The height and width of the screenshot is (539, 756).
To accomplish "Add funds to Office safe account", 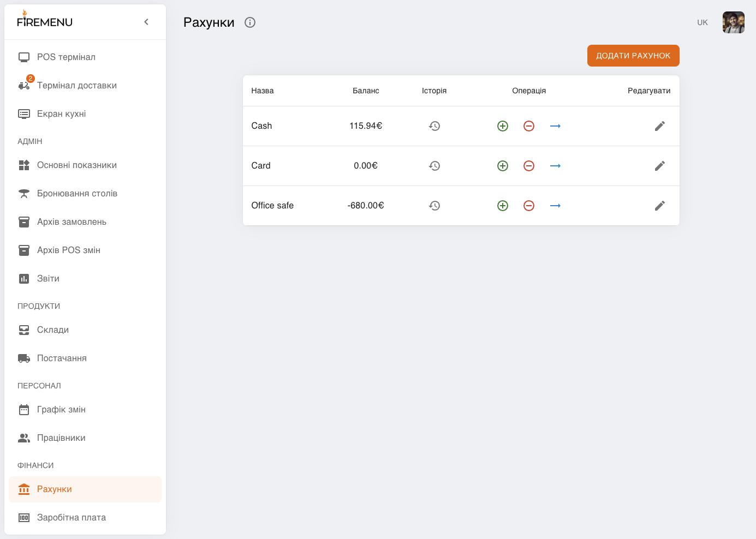I will tap(503, 206).
